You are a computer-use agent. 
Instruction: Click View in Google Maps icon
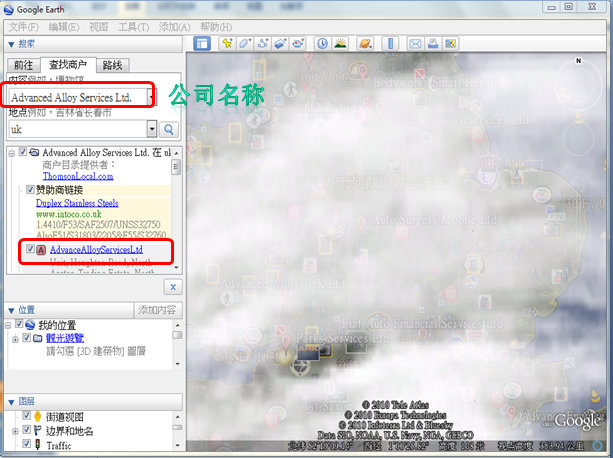(x=450, y=43)
